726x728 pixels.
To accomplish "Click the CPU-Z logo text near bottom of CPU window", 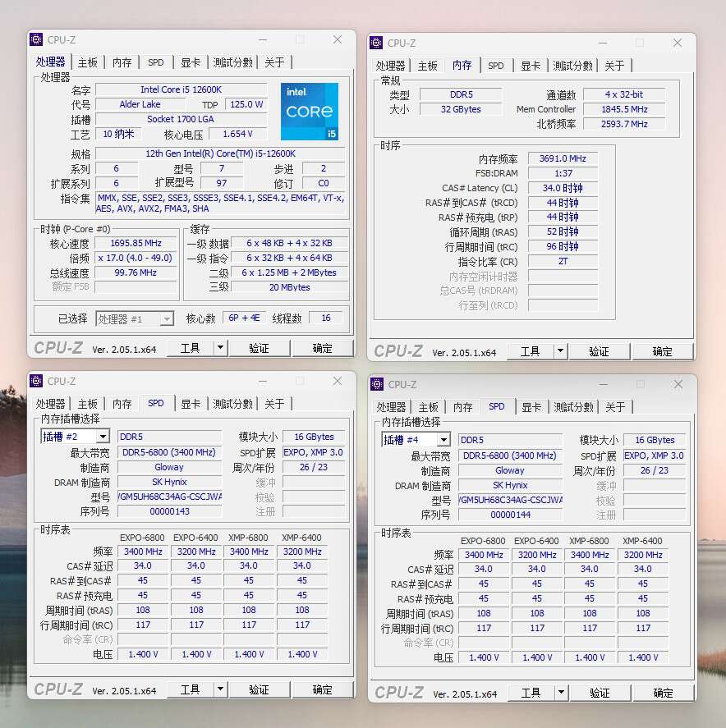I will [x=57, y=348].
